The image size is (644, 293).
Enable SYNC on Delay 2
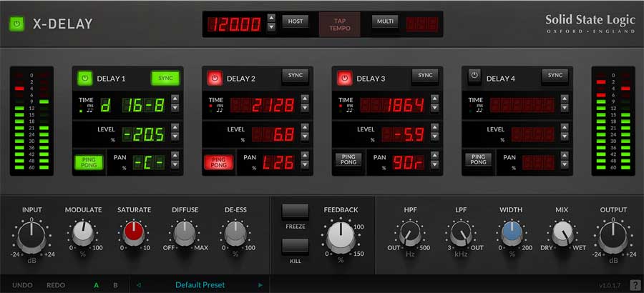point(296,76)
